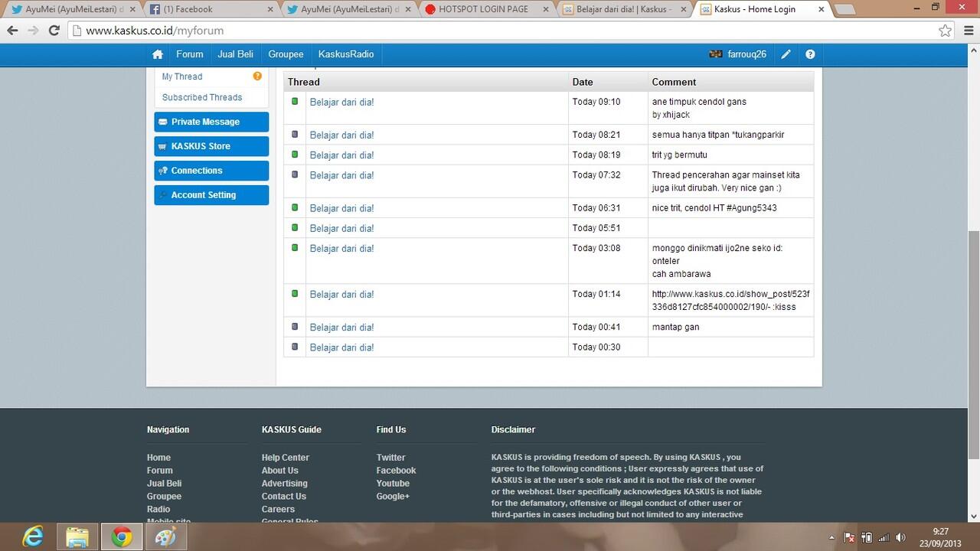The height and width of the screenshot is (551, 980).
Task: Switch to HOTSPOT LOGIN PAGE tab
Action: [x=485, y=9]
